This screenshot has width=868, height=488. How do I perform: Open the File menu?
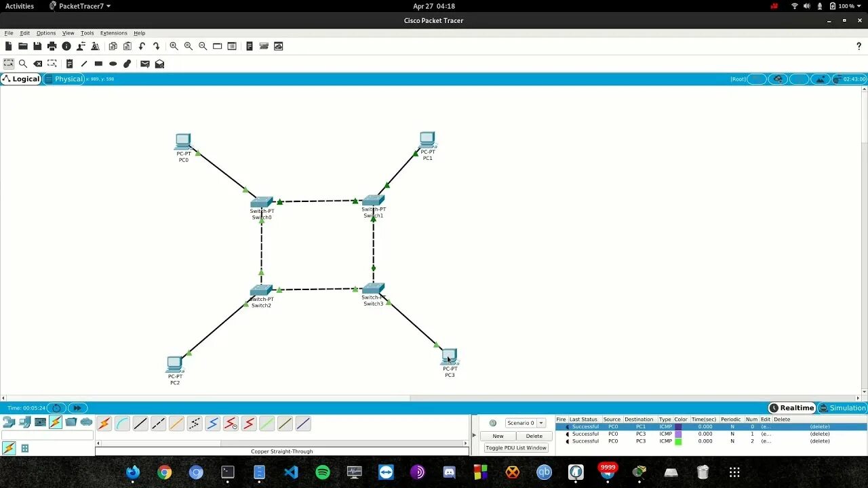pos(9,33)
